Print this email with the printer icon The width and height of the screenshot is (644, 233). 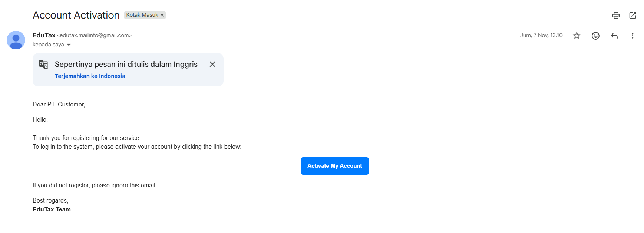click(x=616, y=15)
